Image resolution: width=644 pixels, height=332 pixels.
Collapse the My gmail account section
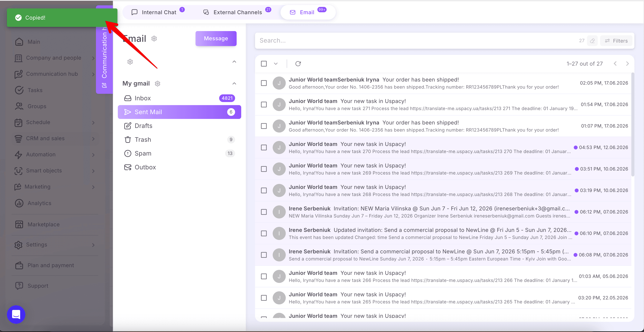(x=234, y=83)
